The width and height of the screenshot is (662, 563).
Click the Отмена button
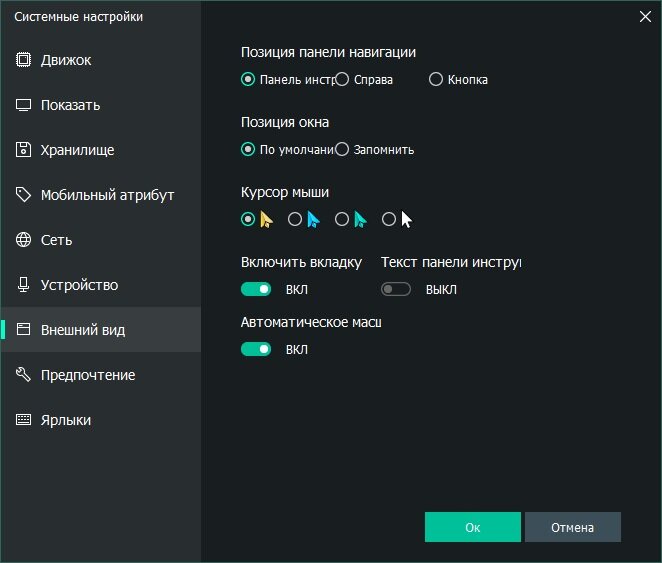coord(573,527)
